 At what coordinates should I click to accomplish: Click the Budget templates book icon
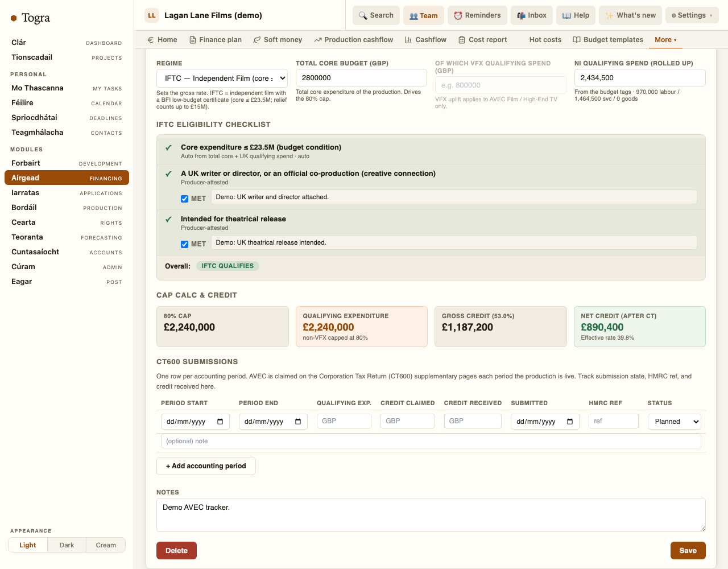pos(577,40)
